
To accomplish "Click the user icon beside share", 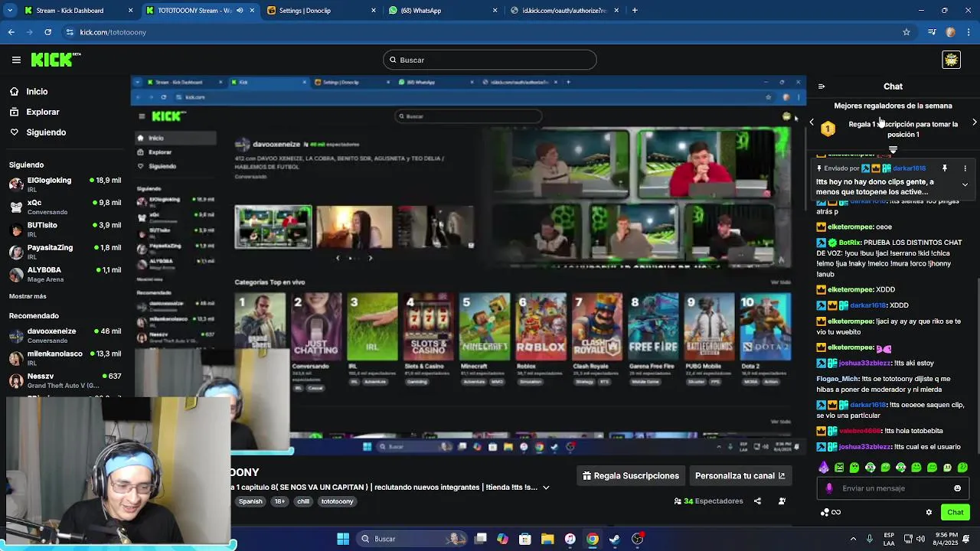I will [782, 501].
